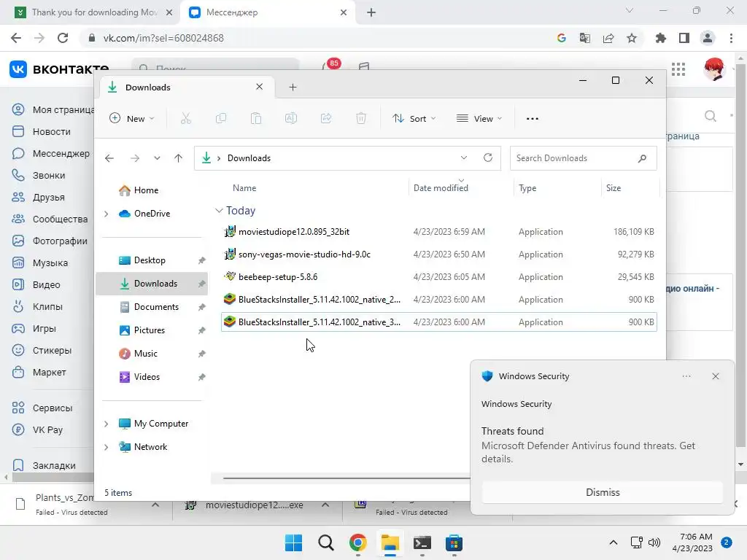Go forward in File Explorer navigation
747x560 pixels.
click(135, 158)
